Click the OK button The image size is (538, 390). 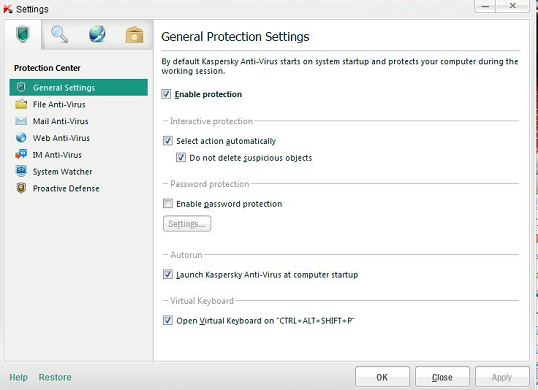pos(382,377)
